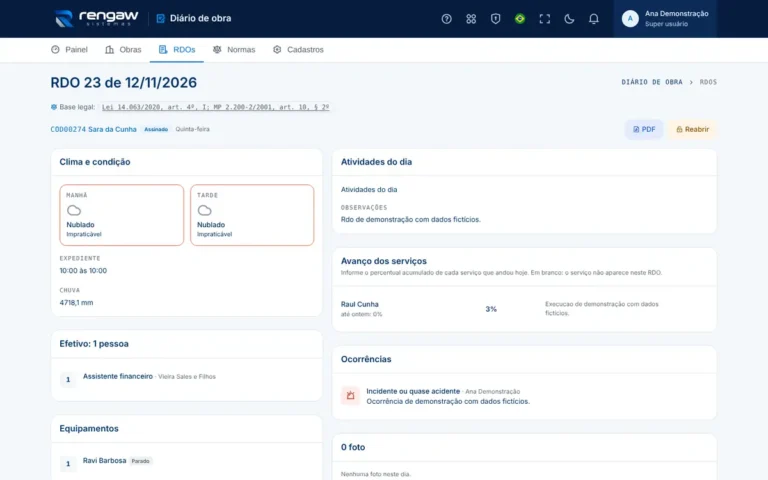The image size is (768, 480).
Task: Open the Normas tab
Action: pos(234,49)
